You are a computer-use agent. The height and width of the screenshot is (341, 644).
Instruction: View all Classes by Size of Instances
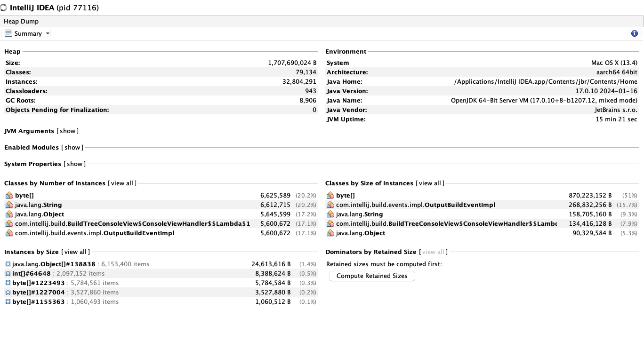(x=430, y=183)
